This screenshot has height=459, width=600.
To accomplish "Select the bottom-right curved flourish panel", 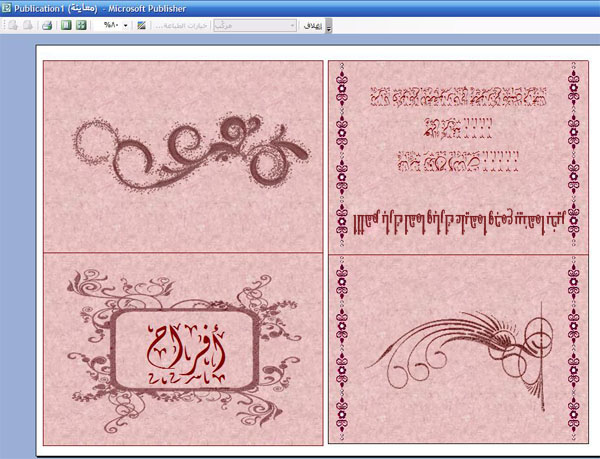I will point(459,348).
